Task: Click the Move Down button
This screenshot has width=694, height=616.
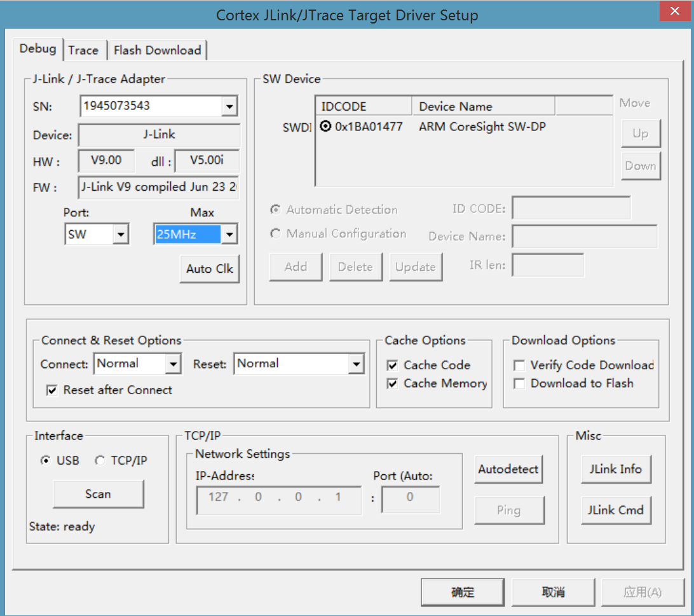Action: [x=641, y=166]
